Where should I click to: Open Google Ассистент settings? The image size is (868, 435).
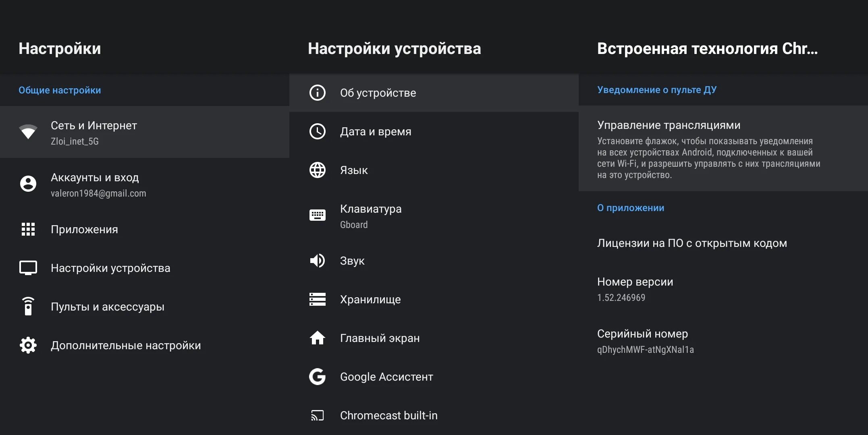tap(434, 377)
